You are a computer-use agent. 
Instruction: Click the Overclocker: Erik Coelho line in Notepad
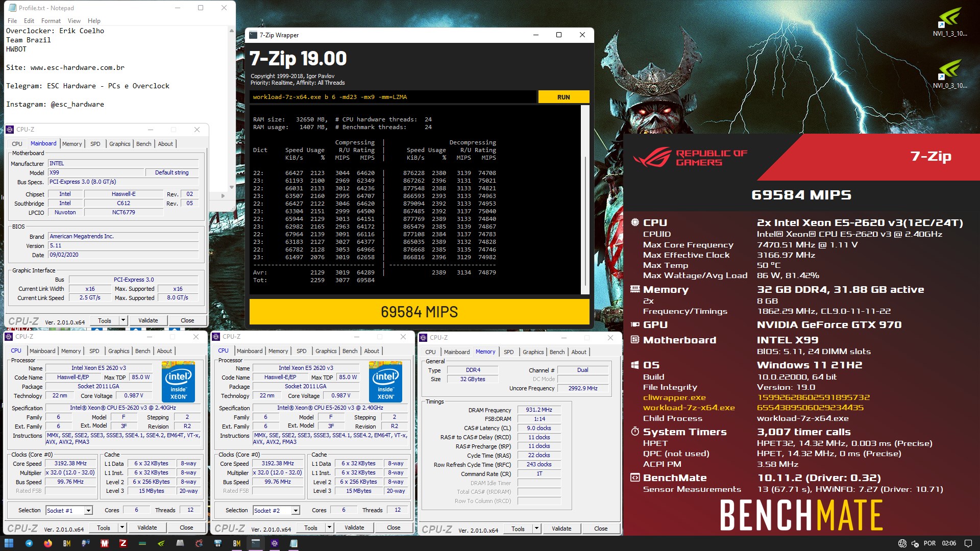click(x=55, y=31)
